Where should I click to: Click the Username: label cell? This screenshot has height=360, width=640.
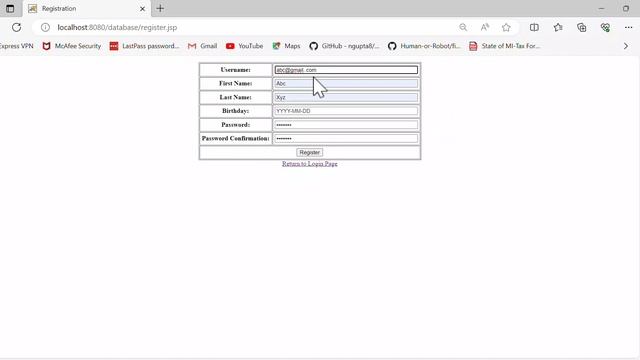click(236, 70)
